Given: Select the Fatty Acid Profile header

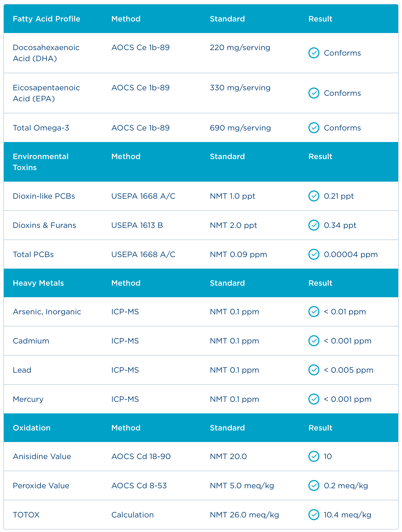Looking at the screenshot, I should click(47, 19).
